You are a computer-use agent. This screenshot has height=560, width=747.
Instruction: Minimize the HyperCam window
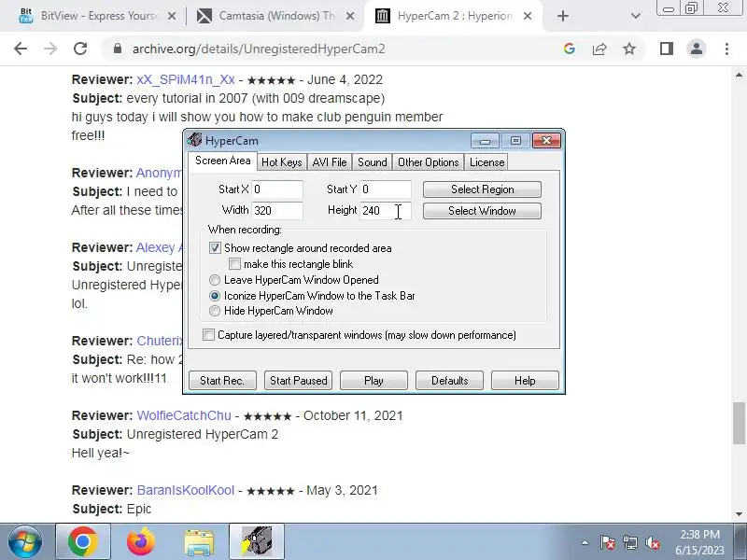coord(485,141)
